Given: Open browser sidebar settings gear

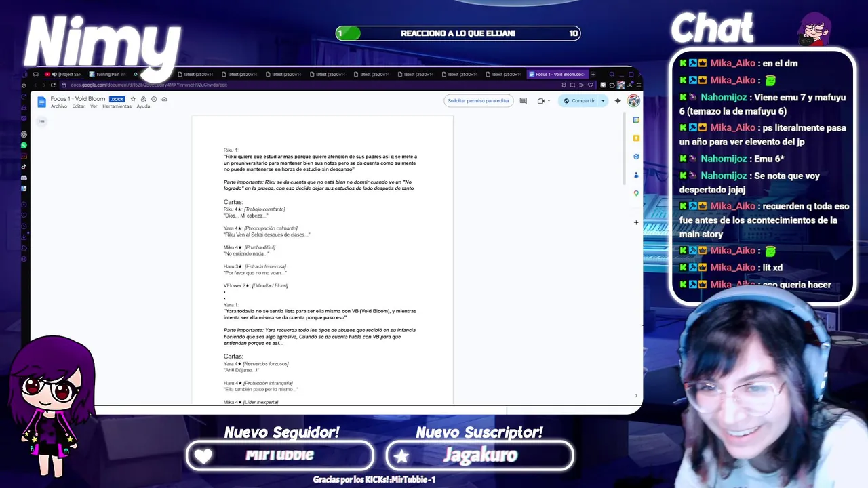Looking at the screenshot, I should click(x=24, y=259).
